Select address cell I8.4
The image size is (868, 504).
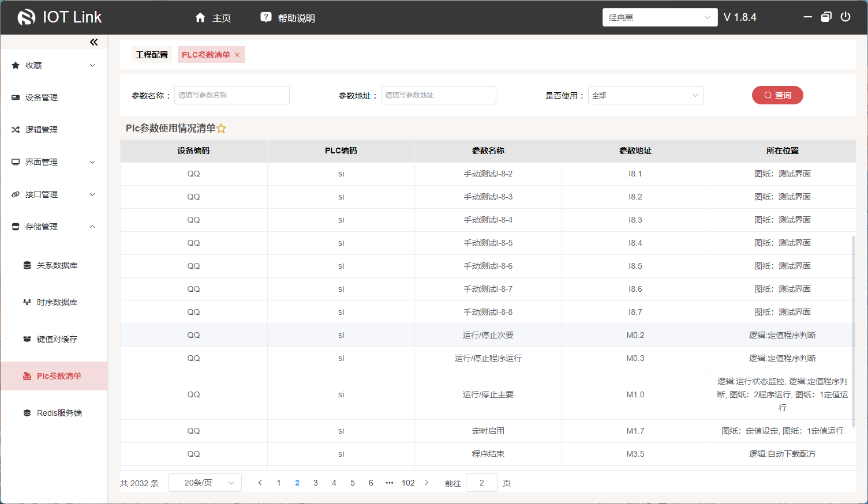pos(635,243)
